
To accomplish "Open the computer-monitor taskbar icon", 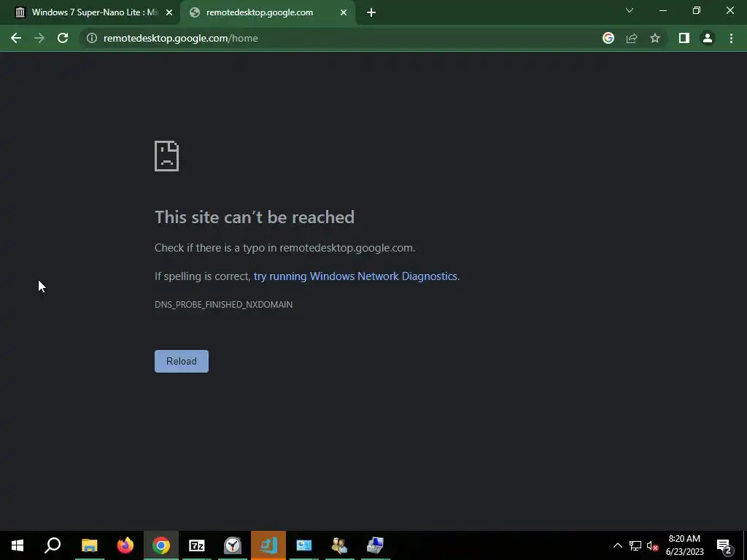I will (x=376, y=545).
